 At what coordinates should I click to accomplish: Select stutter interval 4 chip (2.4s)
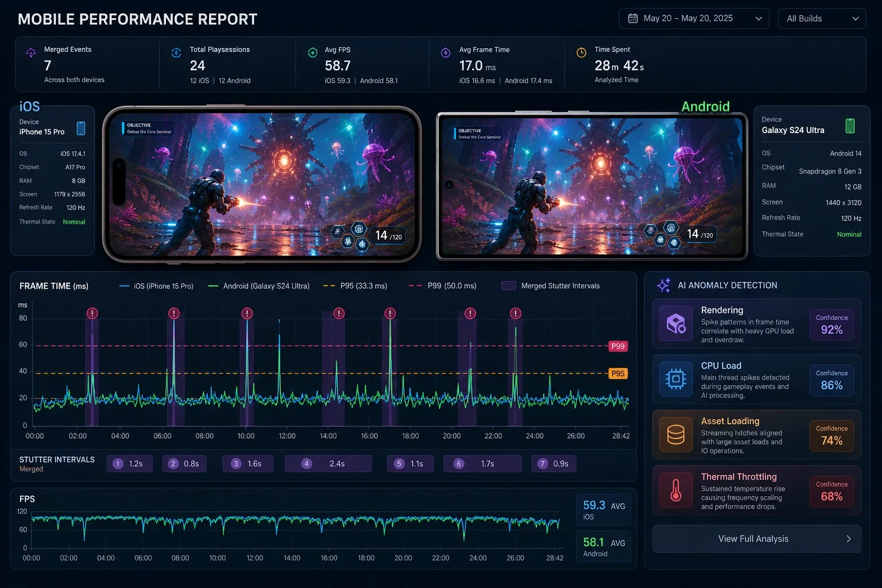click(x=328, y=464)
